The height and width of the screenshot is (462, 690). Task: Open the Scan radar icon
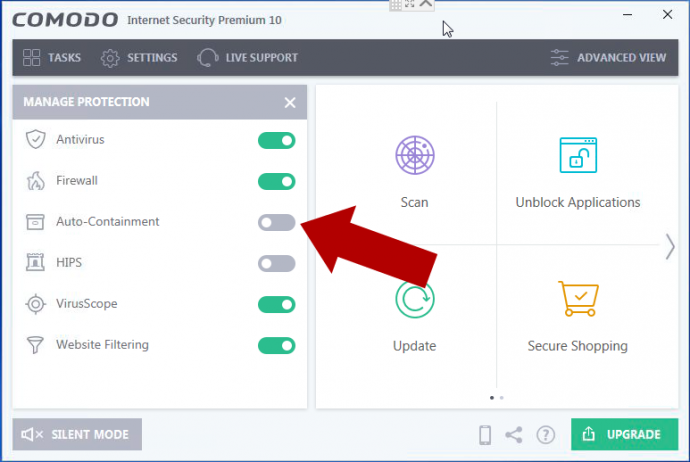point(414,157)
